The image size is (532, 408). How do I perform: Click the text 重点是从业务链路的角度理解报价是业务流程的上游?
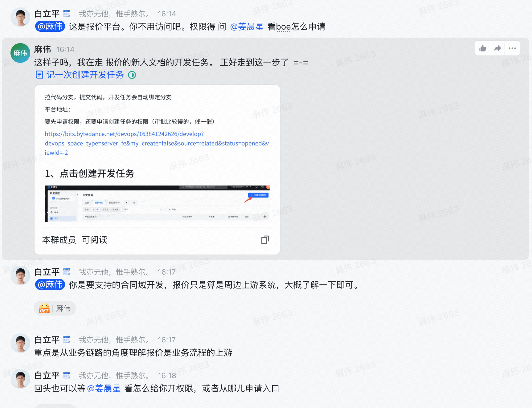click(133, 353)
